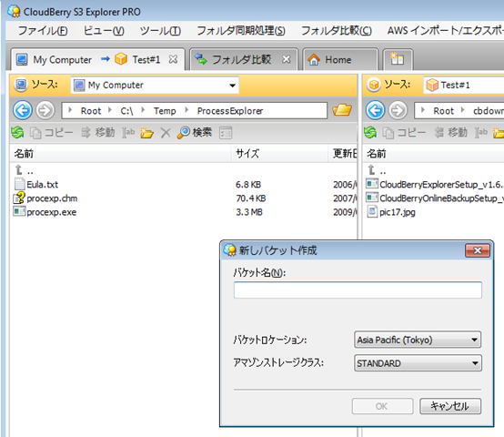Click the right pane back navigation arrow
The height and width of the screenshot is (437, 504).
click(375, 111)
